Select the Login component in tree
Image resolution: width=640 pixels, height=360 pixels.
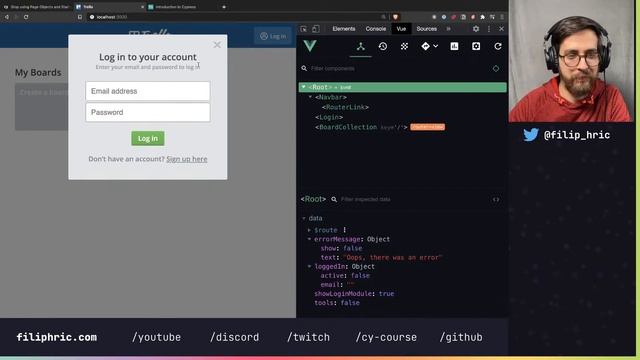click(x=329, y=117)
